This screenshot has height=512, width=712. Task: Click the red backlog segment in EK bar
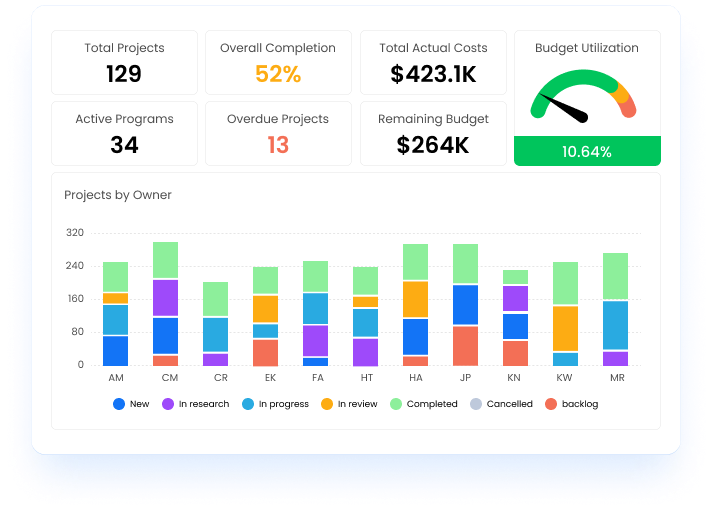click(265, 353)
